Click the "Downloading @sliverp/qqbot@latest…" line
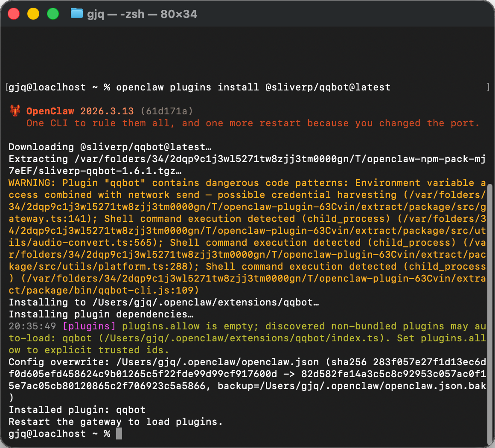The width and height of the screenshot is (495, 448). click(x=110, y=147)
